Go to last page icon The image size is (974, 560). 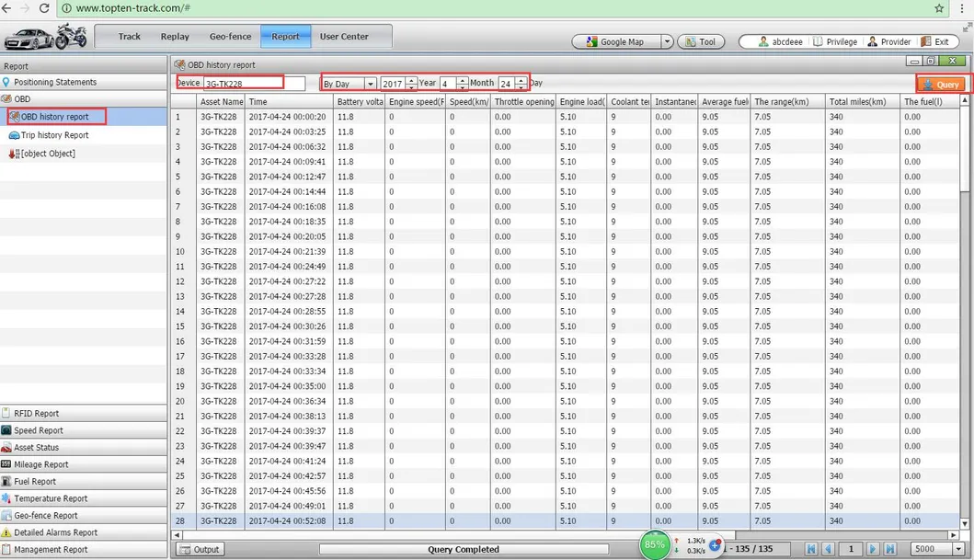[x=889, y=549]
